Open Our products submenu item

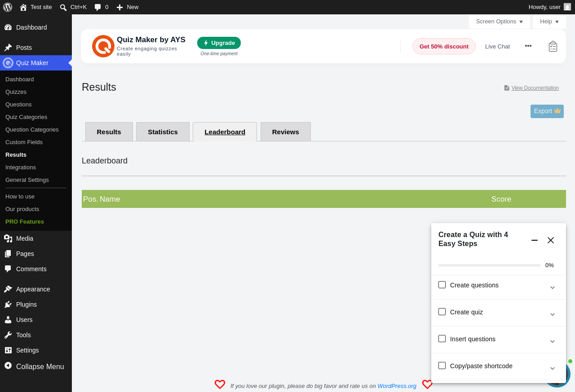(22, 209)
